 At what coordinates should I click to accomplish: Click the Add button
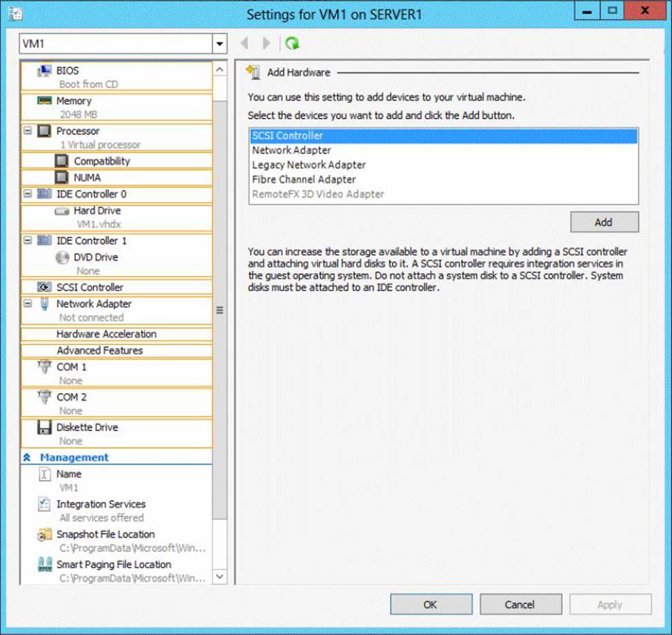[x=604, y=222]
